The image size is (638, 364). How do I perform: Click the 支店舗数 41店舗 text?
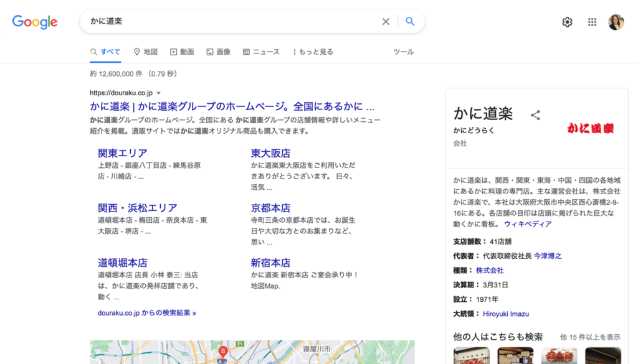[482, 241]
